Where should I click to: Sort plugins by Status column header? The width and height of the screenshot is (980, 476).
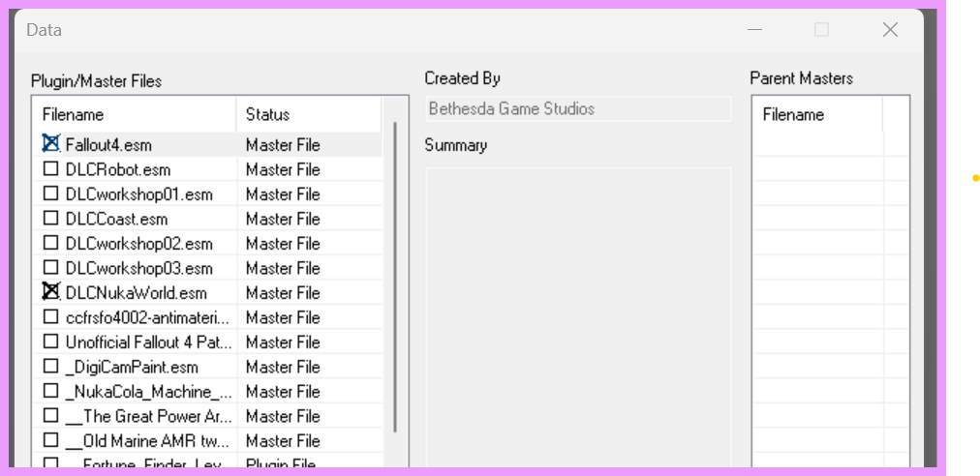pos(309,114)
